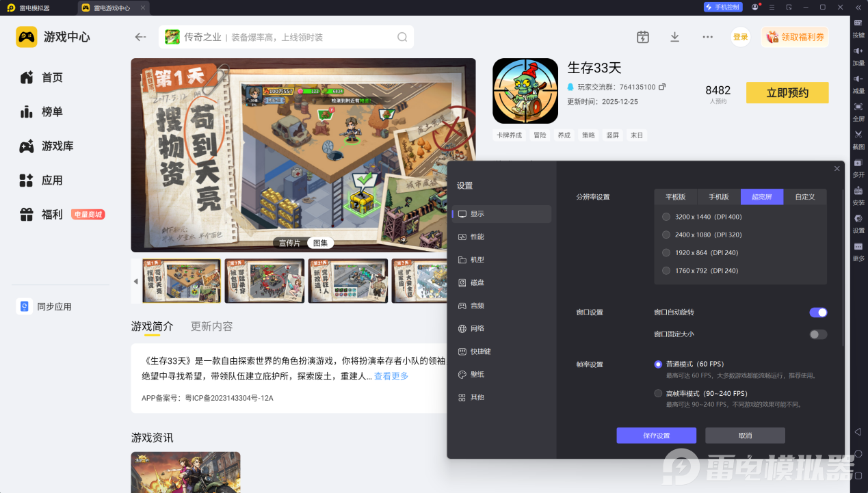Open the downloads icon in top bar
The image size is (868, 493).
(x=674, y=37)
